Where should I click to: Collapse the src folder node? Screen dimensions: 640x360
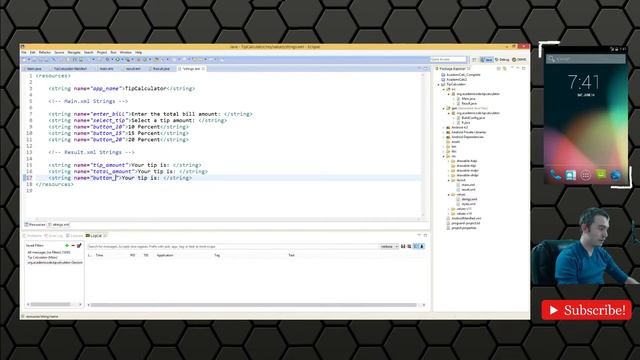444,89
